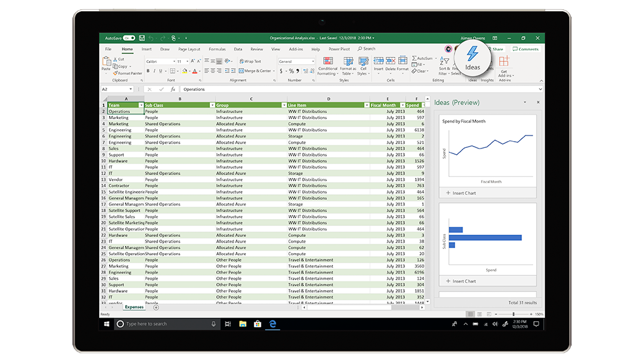The height and width of the screenshot is (362, 644).
Task: Toggle Wrap Text in Alignment group
Action: pos(250,61)
